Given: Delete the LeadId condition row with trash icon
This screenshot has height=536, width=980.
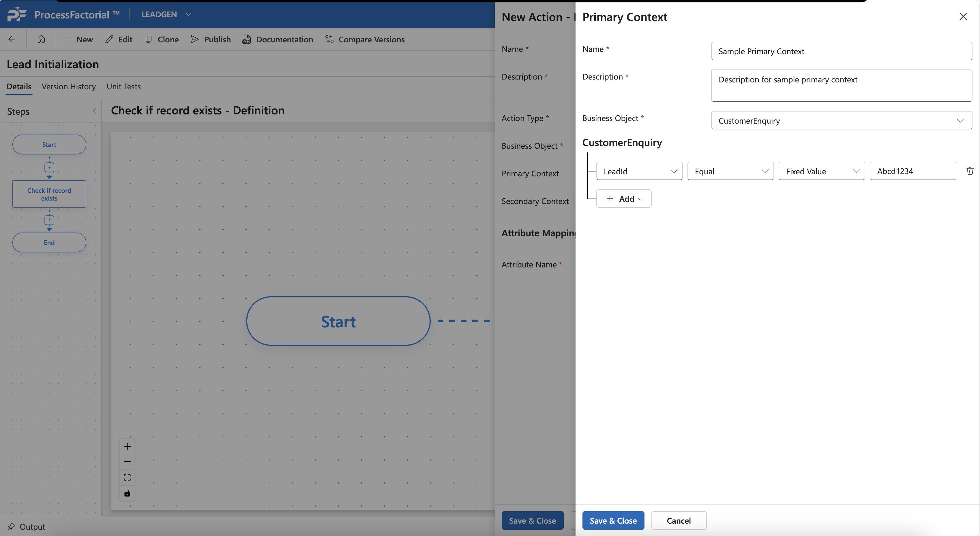Looking at the screenshot, I should click(x=970, y=171).
